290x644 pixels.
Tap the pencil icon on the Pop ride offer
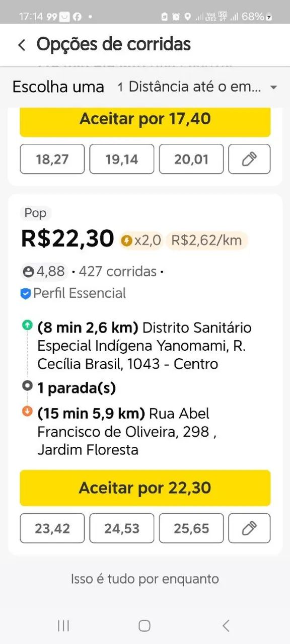click(249, 528)
